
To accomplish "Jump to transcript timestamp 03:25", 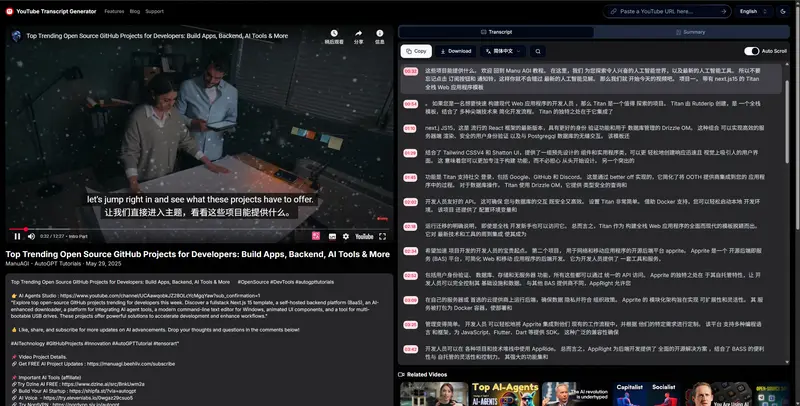I will coord(411,324).
